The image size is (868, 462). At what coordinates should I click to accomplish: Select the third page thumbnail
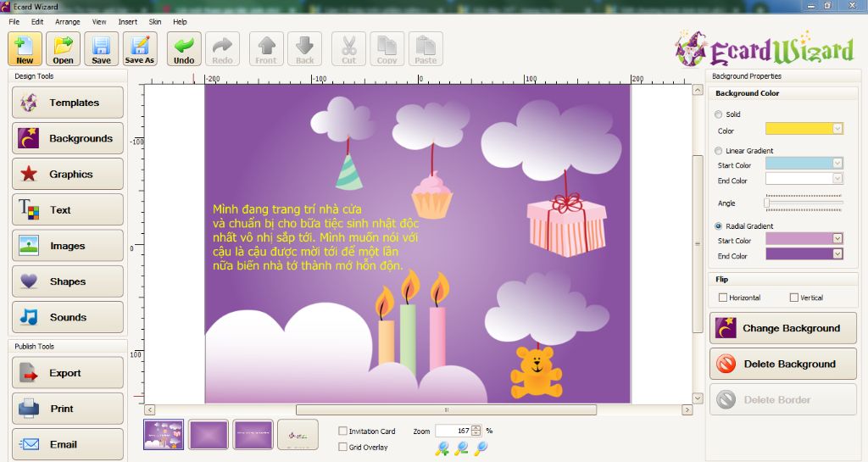point(253,434)
